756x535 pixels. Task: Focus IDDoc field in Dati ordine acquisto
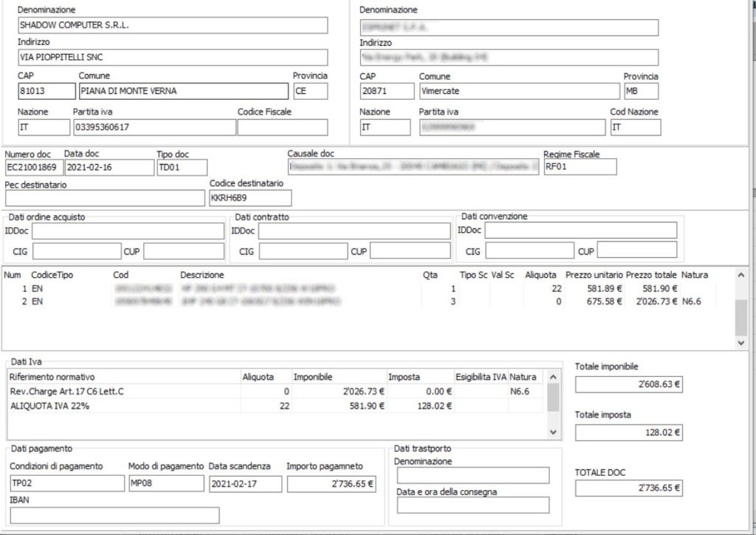pyautogui.click(x=128, y=231)
